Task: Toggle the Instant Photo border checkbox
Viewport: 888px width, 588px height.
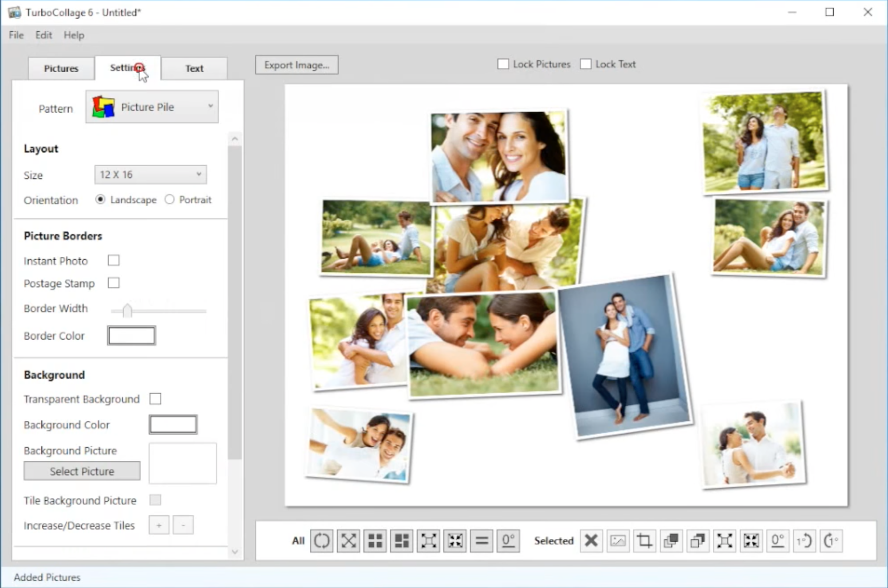Action: click(x=113, y=261)
